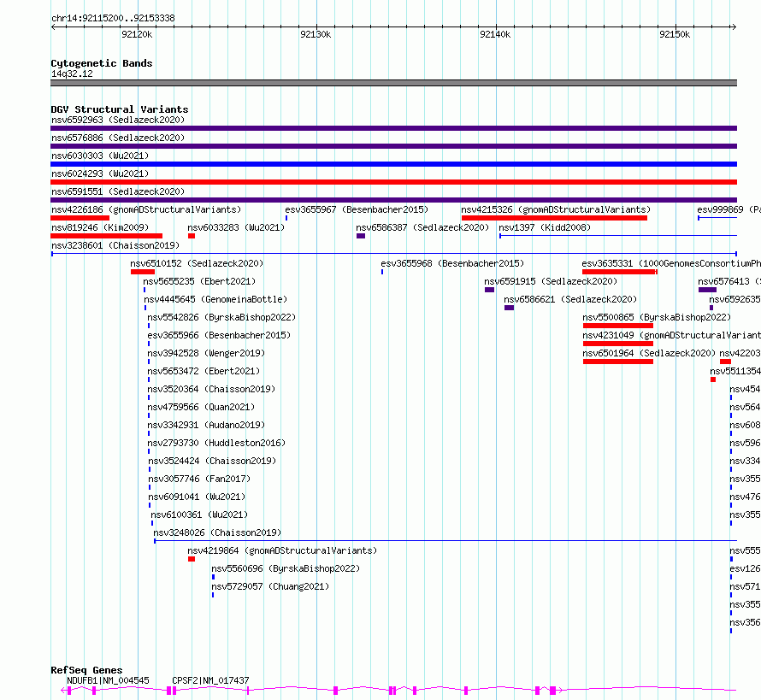The image size is (761, 700).
Task: Open the nsv3942528 (Wenger2019) label
Action: [x=206, y=353]
